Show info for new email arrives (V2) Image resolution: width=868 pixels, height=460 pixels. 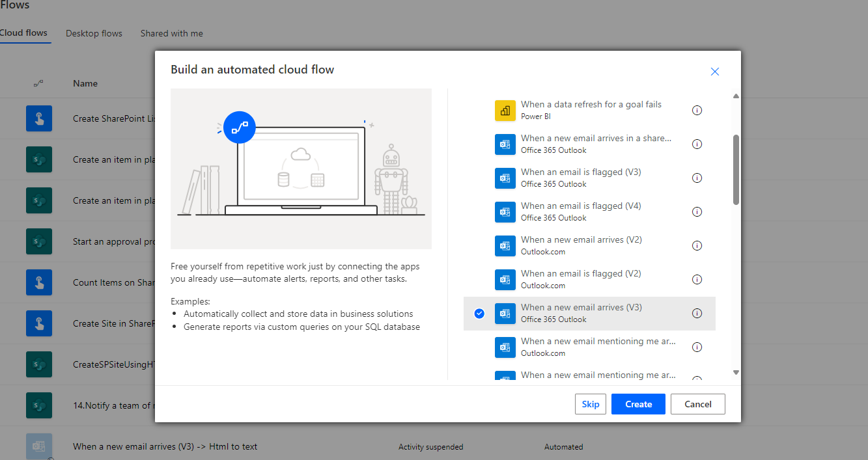pos(697,246)
